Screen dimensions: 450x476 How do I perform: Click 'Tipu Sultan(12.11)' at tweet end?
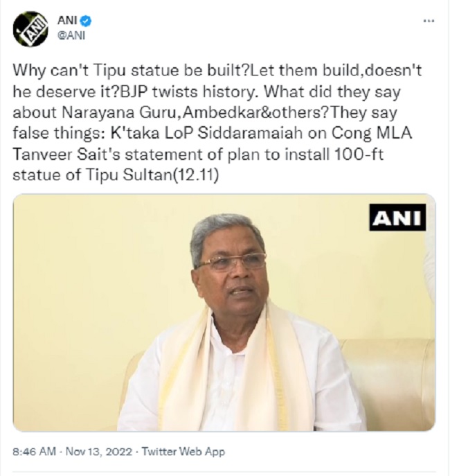152,175
